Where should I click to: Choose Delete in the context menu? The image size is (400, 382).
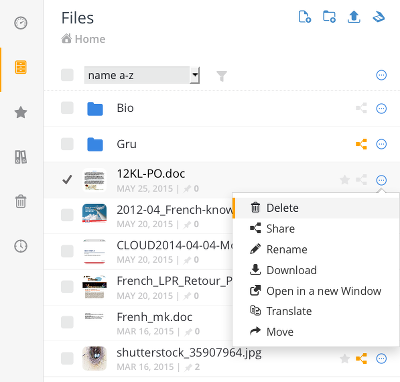click(x=316, y=208)
